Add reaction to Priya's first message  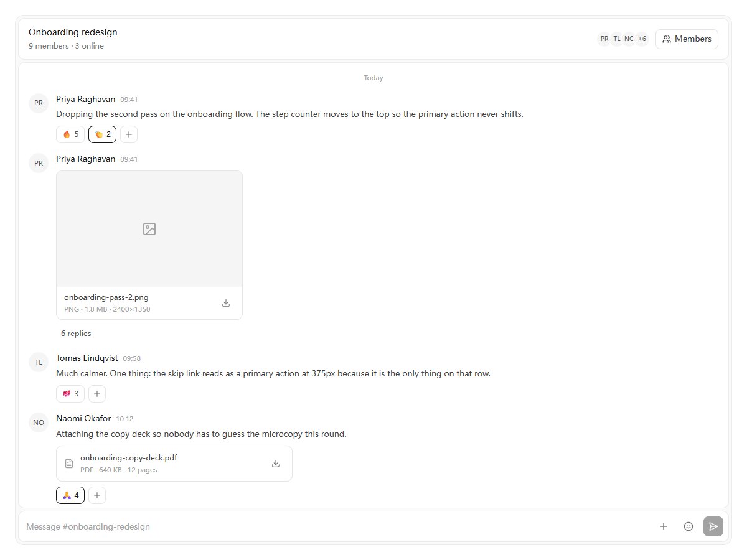129,134
